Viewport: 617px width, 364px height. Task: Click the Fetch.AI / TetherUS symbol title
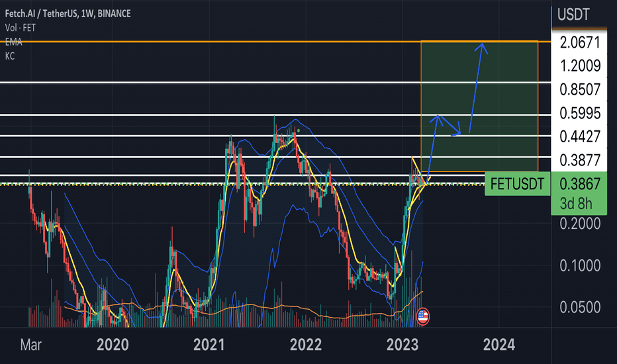(x=68, y=14)
